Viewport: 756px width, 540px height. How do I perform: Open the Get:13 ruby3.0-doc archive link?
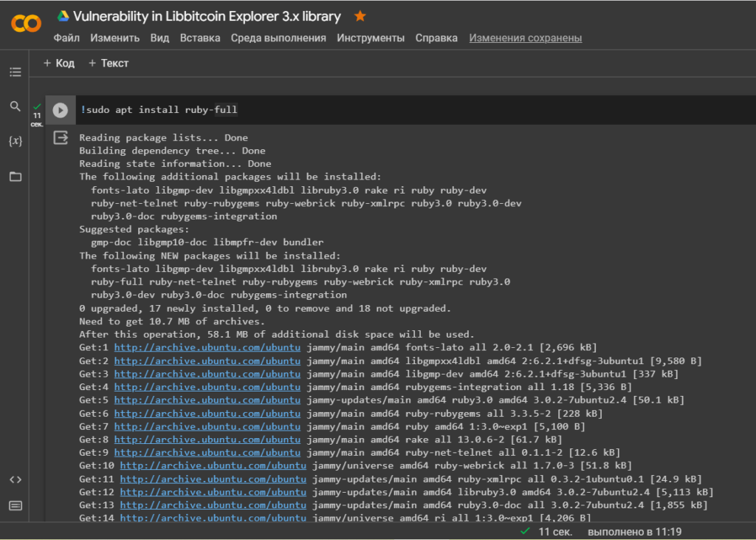pyautogui.click(x=213, y=505)
